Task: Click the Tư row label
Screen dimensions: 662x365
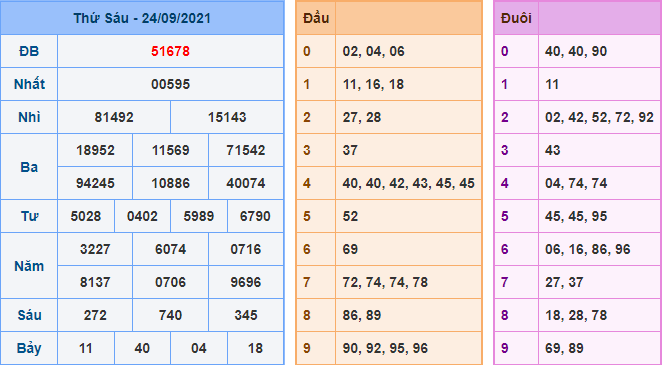Action: 29,216
